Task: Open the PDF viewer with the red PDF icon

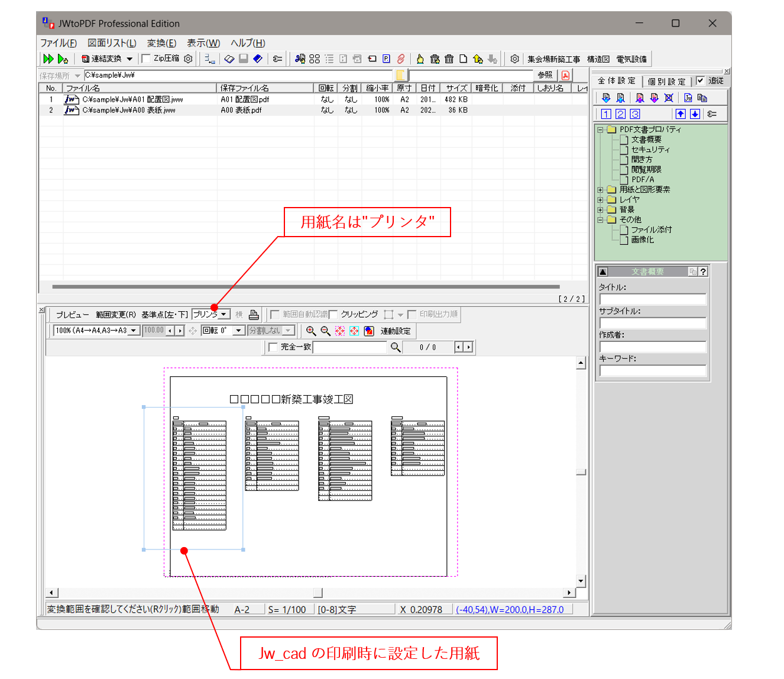Action: tap(566, 75)
